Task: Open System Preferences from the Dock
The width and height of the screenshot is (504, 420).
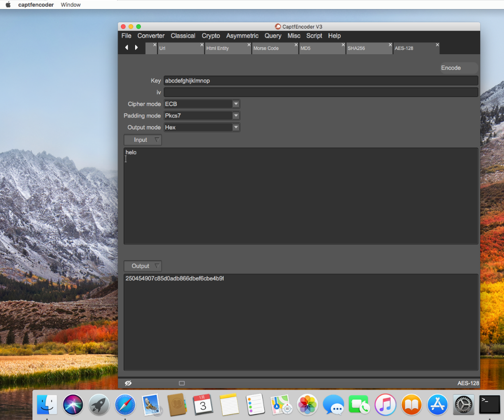Action: [x=463, y=405]
